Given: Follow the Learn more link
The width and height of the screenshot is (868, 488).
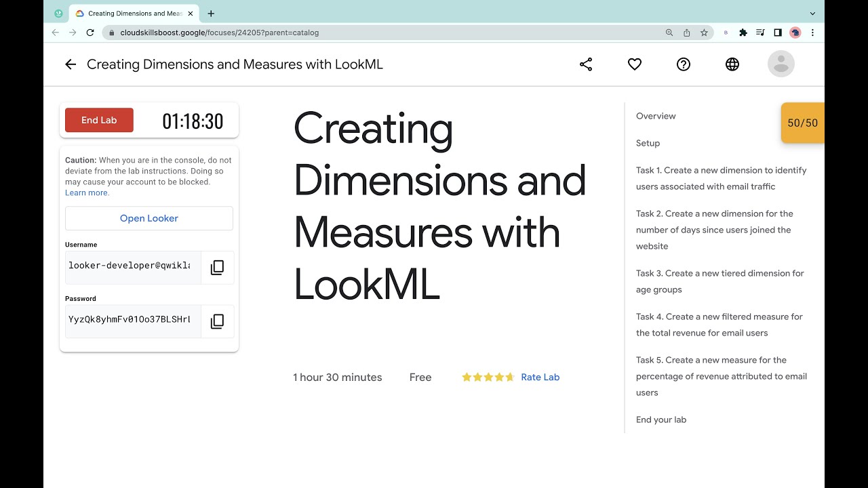Looking at the screenshot, I should [87, 192].
